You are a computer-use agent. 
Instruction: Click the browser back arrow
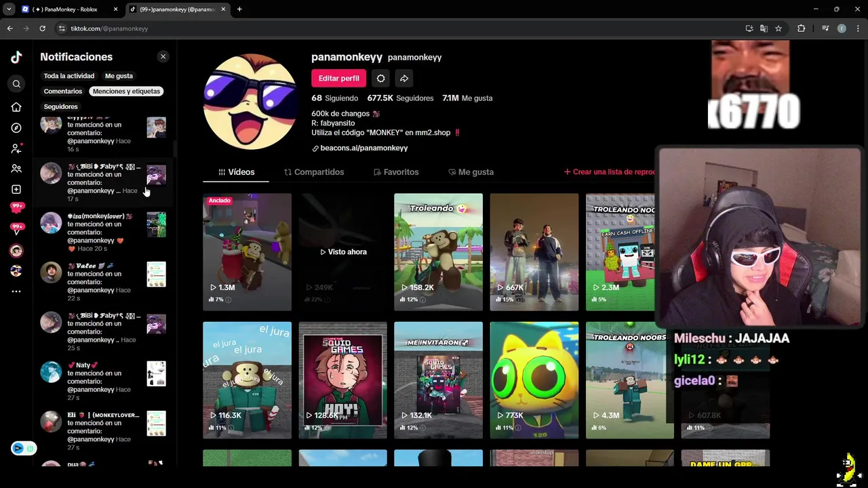[9, 28]
